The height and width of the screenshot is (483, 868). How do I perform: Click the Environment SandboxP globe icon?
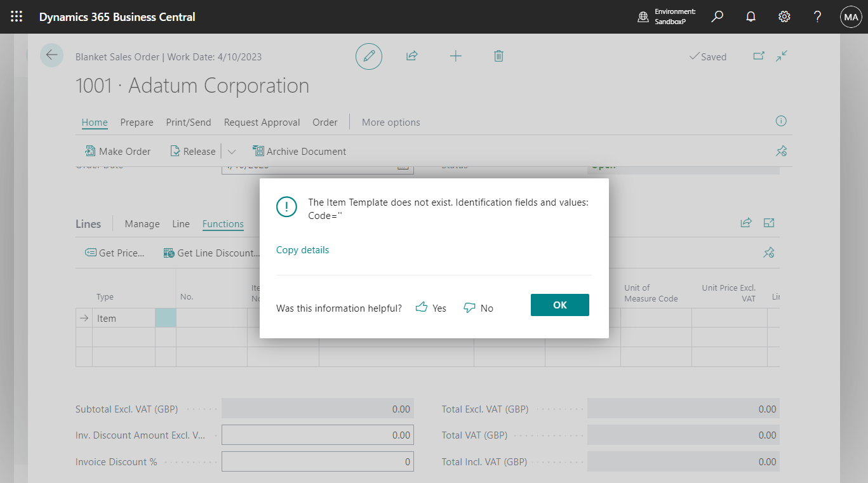pos(643,17)
